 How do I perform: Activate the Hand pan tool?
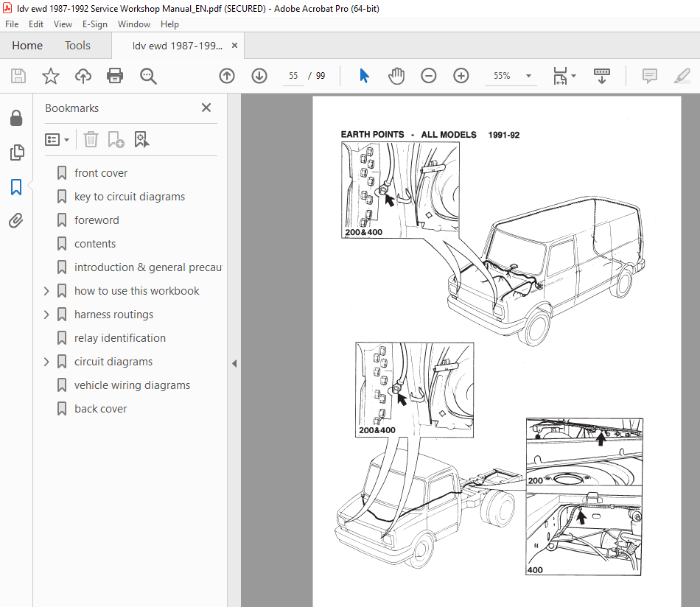pos(396,76)
